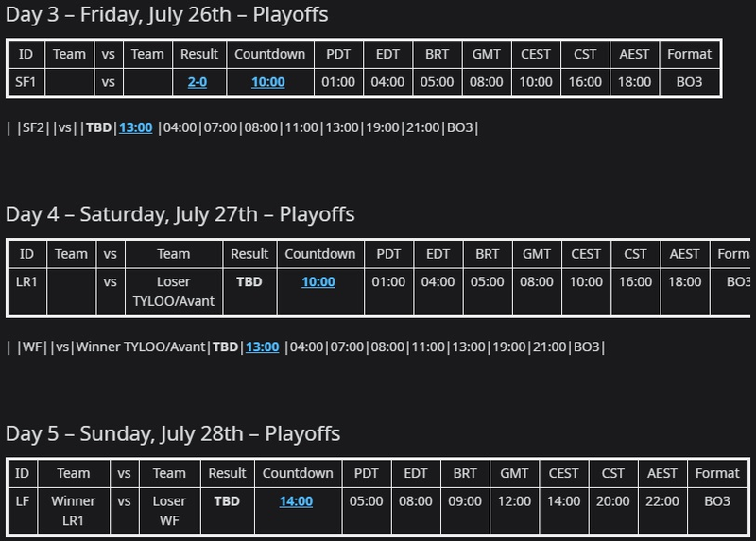
Task: Click the Winner TYLOO/Avant text in WF line
Action: click(x=140, y=347)
